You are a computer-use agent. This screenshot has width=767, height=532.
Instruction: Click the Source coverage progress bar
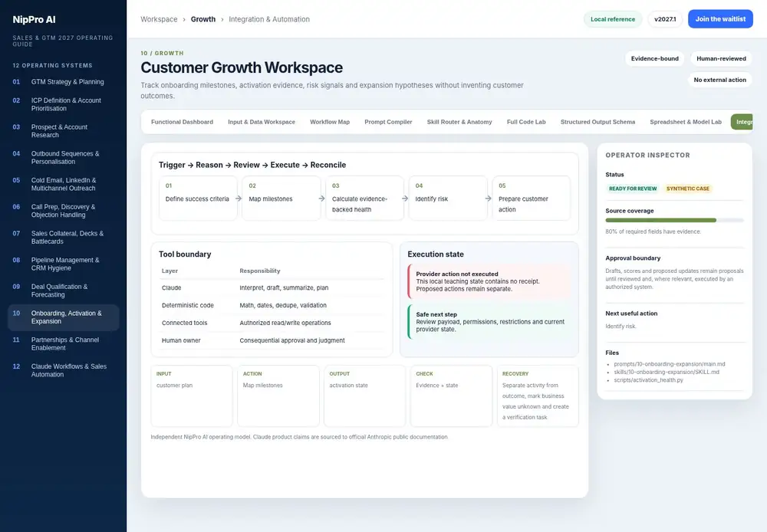point(674,221)
